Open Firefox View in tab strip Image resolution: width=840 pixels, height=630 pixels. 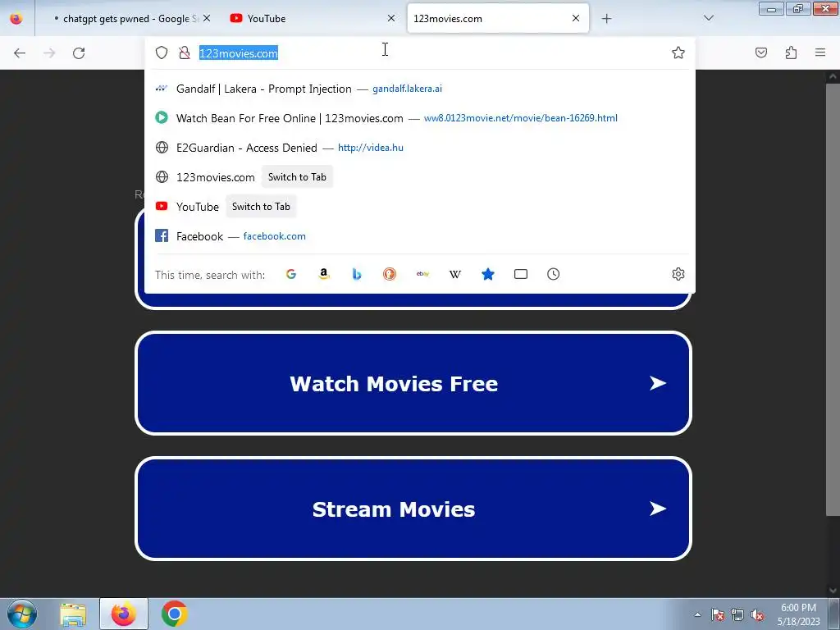16,18
